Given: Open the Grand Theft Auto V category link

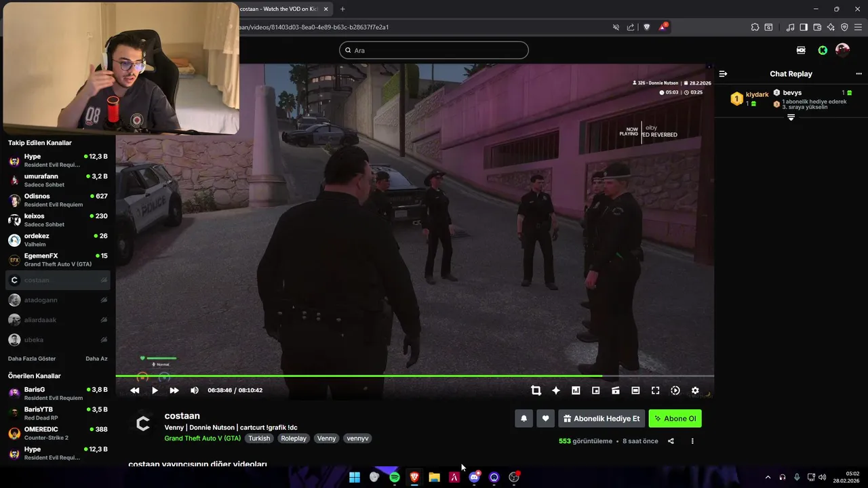Looking at the screenshot, I should tap(203, 439).
